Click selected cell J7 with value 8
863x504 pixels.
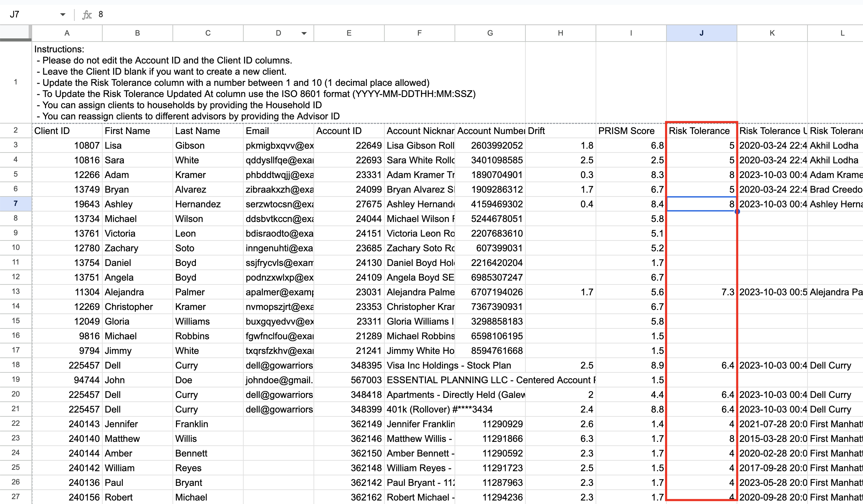(702, 204)
